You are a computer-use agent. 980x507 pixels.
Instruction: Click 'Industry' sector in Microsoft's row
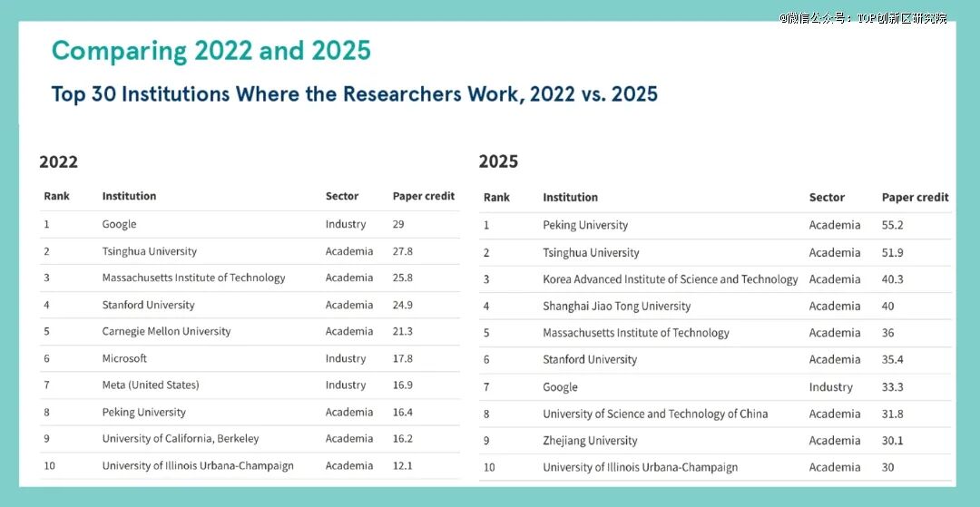tap(346, 359)
